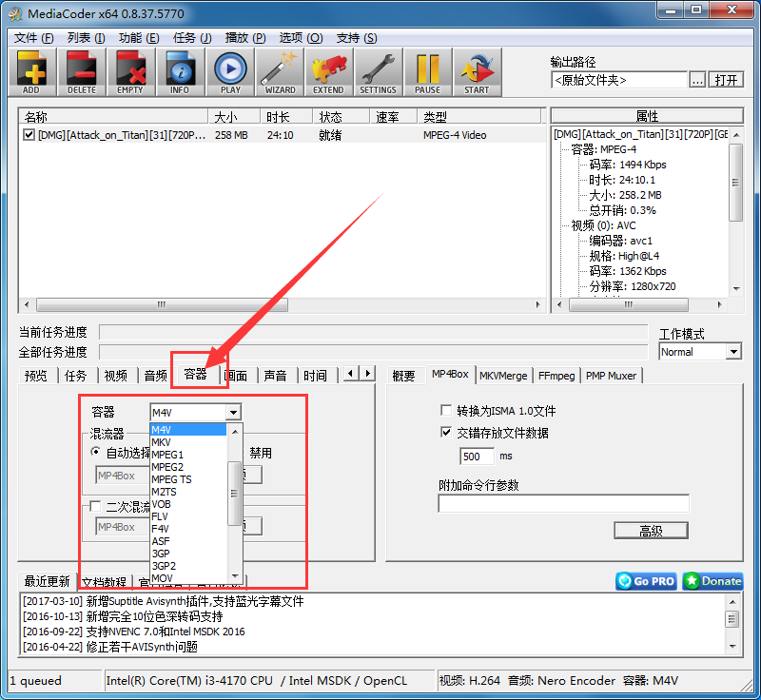
Task: Click the INFO icon in the toolbar
Action: coord(180,71)
